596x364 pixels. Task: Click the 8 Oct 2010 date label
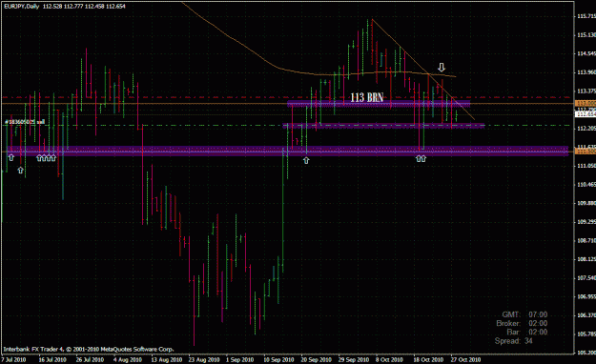389,359
